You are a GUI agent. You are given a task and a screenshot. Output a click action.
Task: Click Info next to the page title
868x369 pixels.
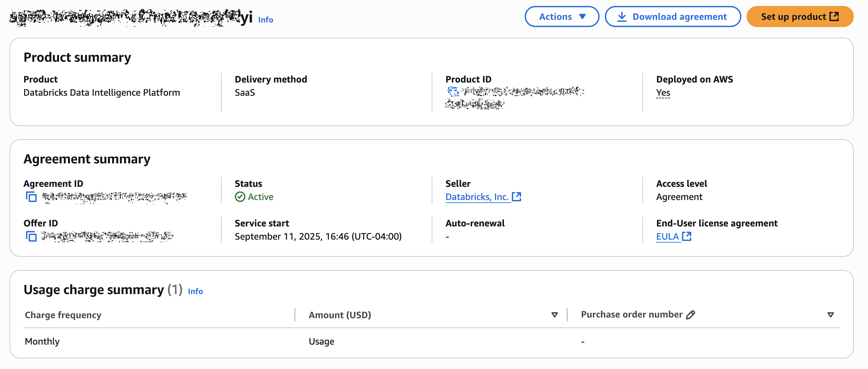[x=265, y=19]
